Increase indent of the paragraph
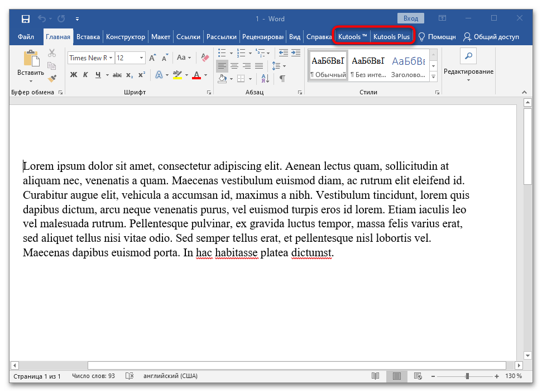The width and height of the screenshot is (542, 392). [295, 53]
